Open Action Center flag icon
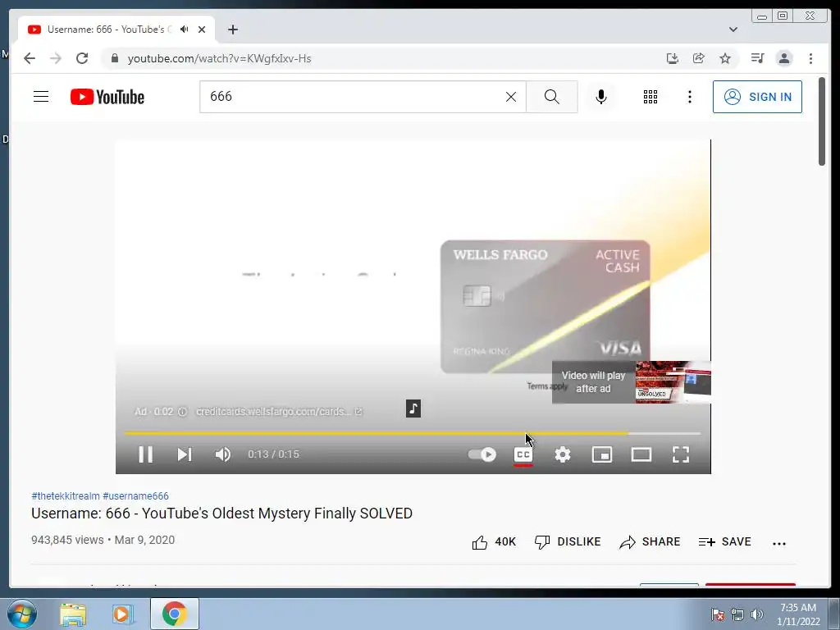The image size is (840, 630). pyautogui.click(x=717, y=614)
